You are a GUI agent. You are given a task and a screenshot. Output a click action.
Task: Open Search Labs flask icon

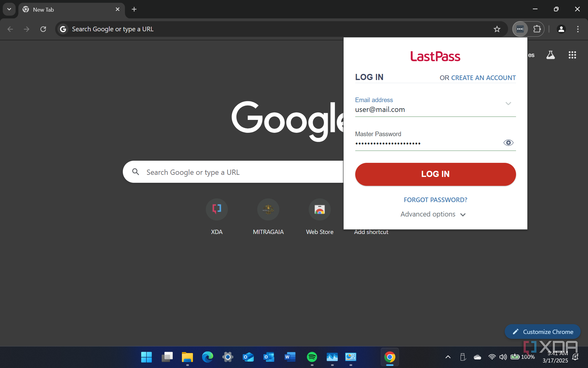click(550, 55)
